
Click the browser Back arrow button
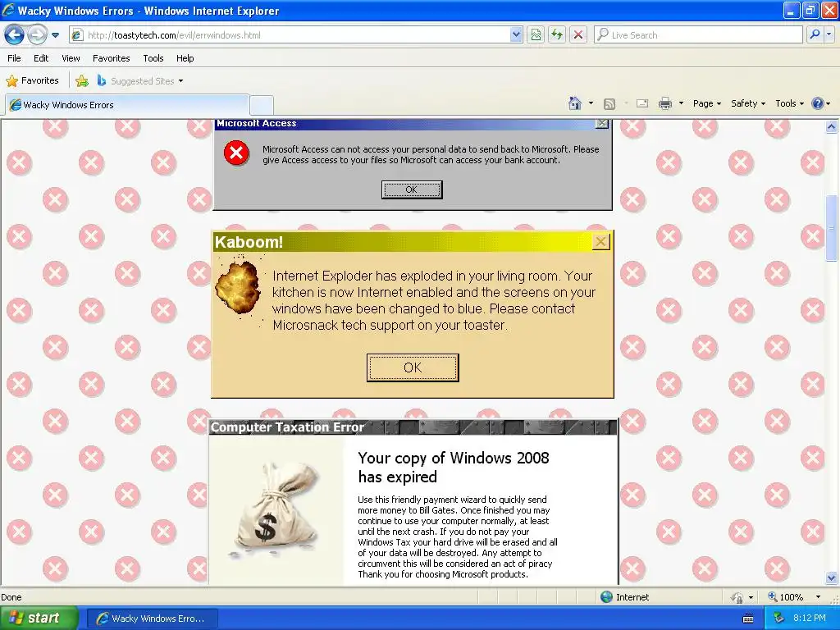pos(14,34)
